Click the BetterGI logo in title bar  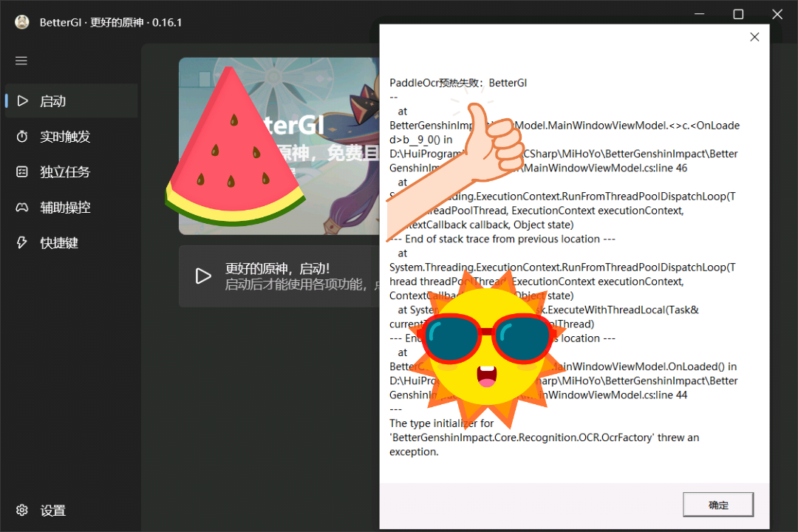22,22
